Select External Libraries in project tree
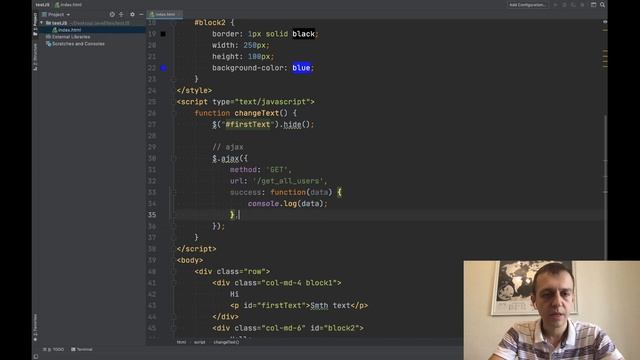Screen dimensions: 640x360 coord(71,37)
